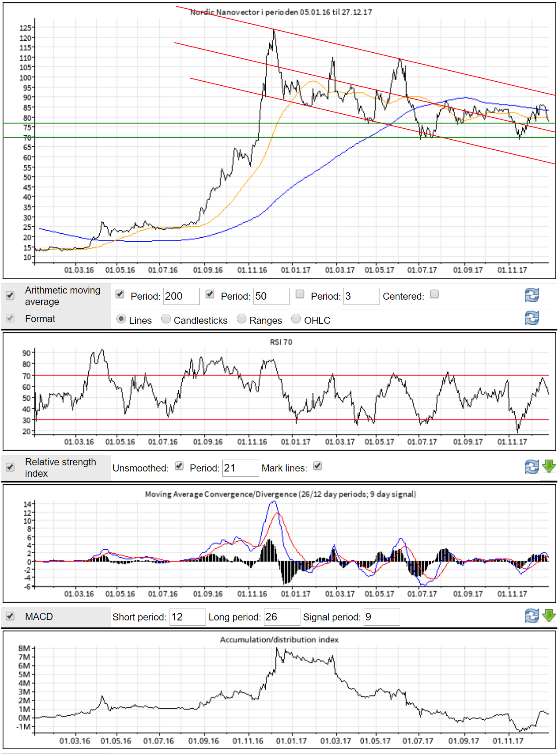Click the 'Candlesticks' option label
Image resolution: width=560 pixels, height=754 pixels.
(201, 320)
